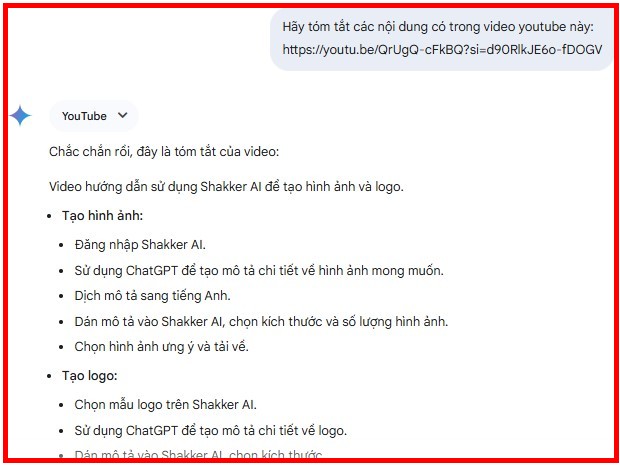The image size is (620, 466).
Task: Click the 'Hãy tóm tắt các nội dung' prompt text
Action: pos(438,27)
